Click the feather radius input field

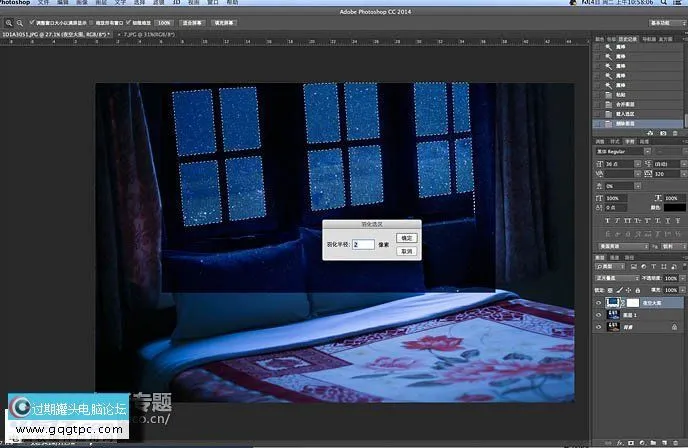pyautogui.click(x=363, y=244)
